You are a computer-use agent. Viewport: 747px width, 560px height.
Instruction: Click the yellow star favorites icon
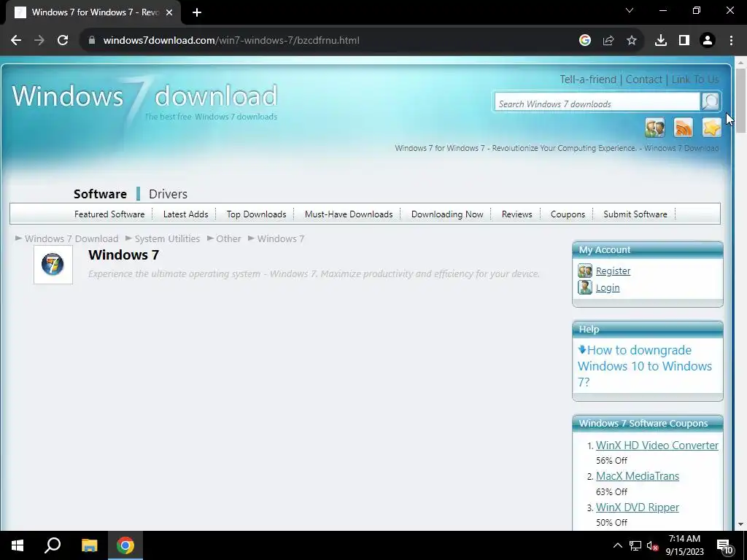pos(712,128)
